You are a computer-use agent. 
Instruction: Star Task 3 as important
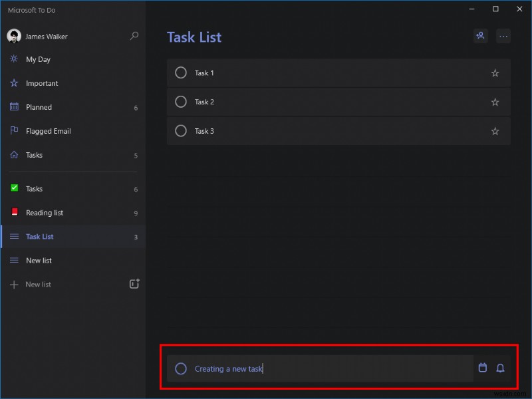[x=495, y=131]
